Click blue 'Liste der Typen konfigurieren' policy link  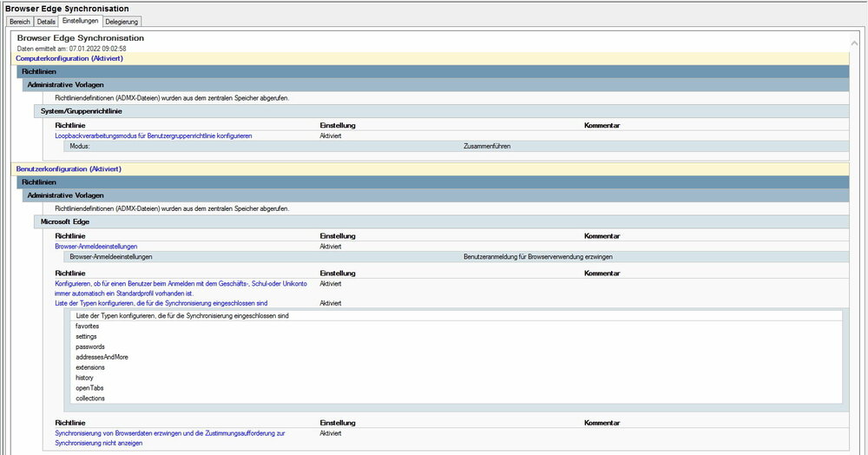tap(161, 303)
